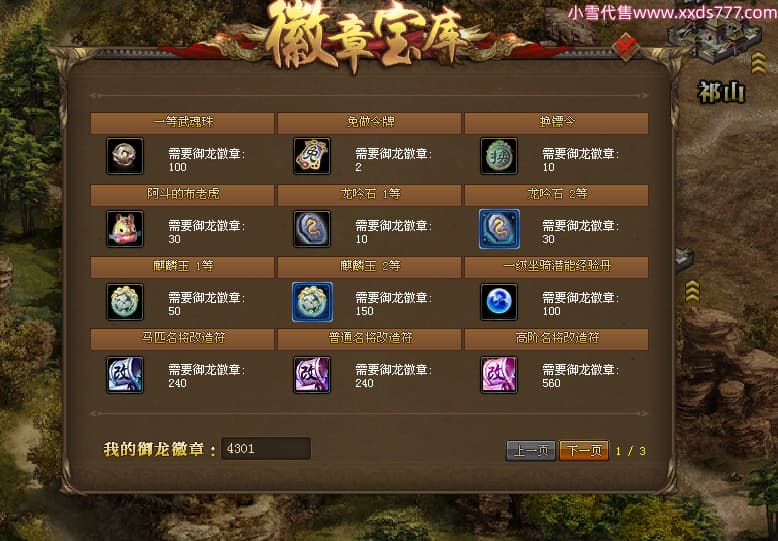Click the yellow chevron arrows beside the rocks
778x541 pixels.
[x=692, y=291]
